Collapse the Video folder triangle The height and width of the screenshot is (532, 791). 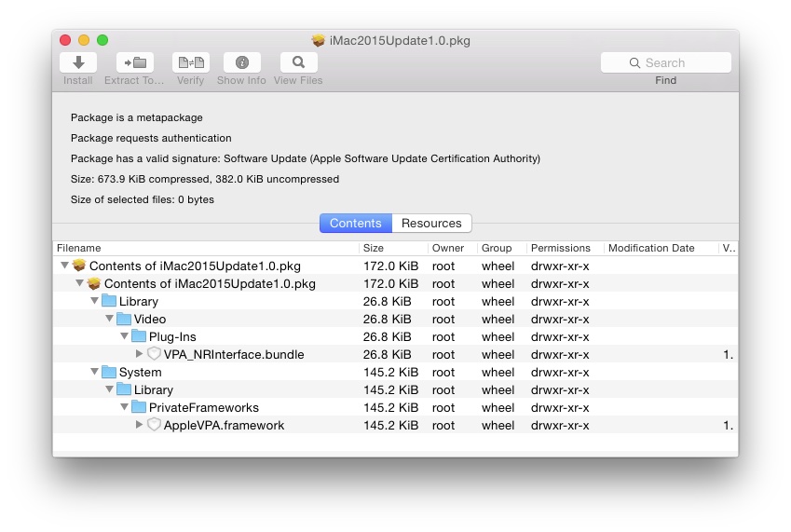click(109, 319)
